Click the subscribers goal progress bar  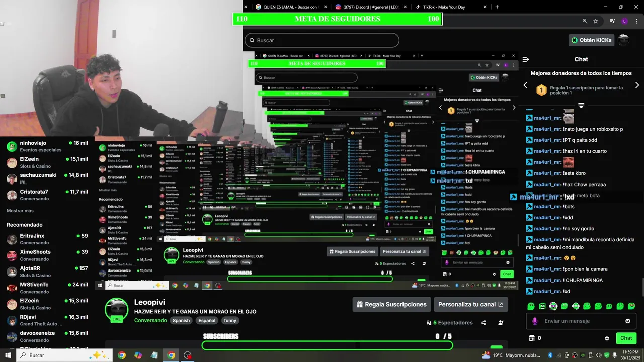328,345
